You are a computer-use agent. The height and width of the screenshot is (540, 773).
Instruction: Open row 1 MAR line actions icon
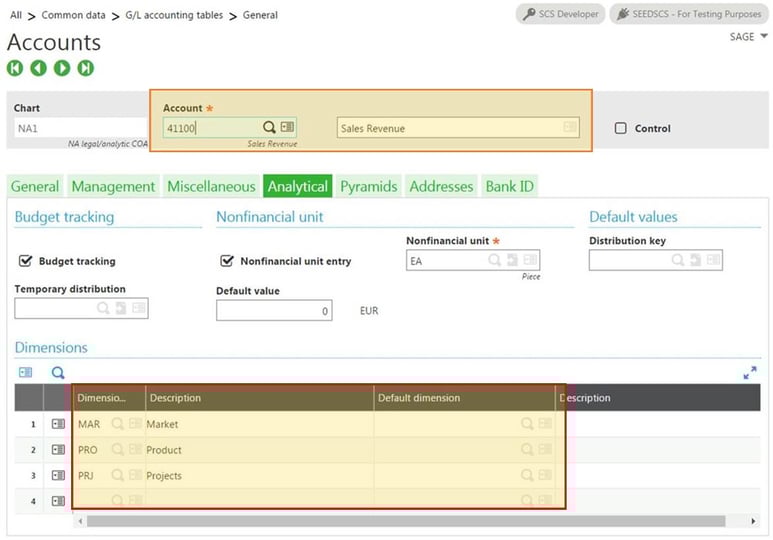pos(58,424)
